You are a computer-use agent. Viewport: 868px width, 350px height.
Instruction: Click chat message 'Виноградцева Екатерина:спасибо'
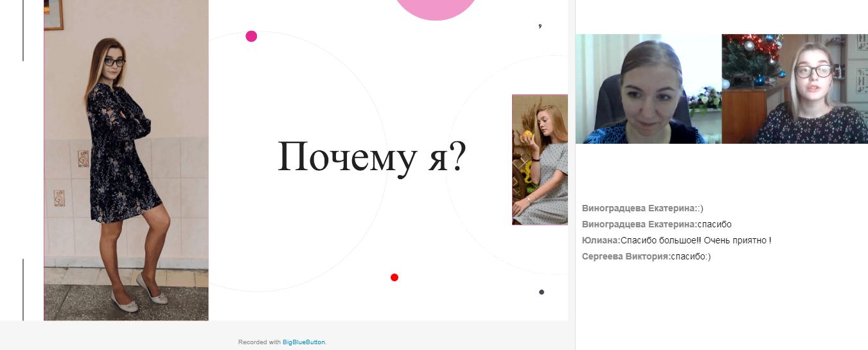[x=657, y=225]
